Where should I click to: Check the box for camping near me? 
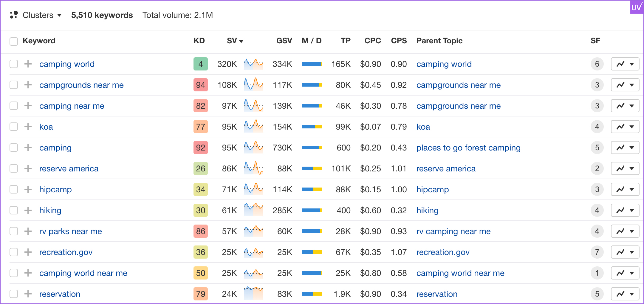[x=14, y=106]
